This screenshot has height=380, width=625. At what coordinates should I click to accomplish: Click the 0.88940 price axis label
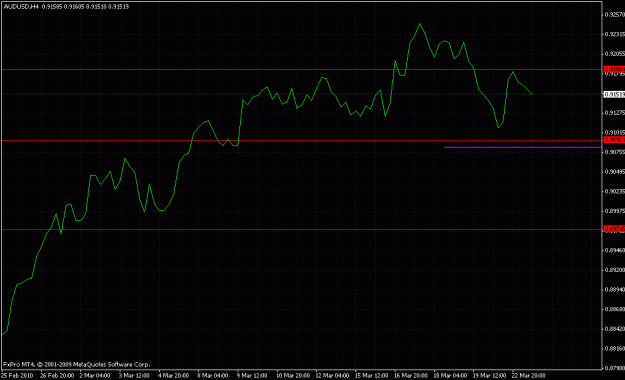615,289
